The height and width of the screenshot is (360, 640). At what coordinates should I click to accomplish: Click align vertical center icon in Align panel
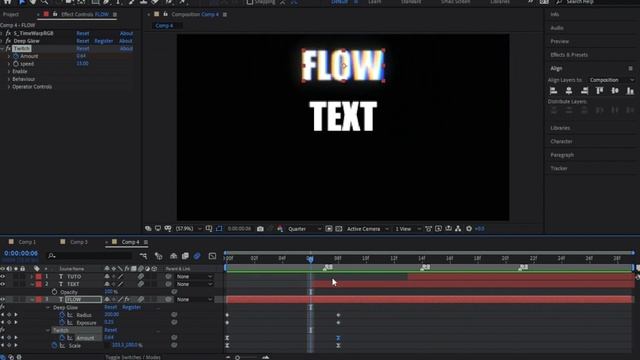615,91
